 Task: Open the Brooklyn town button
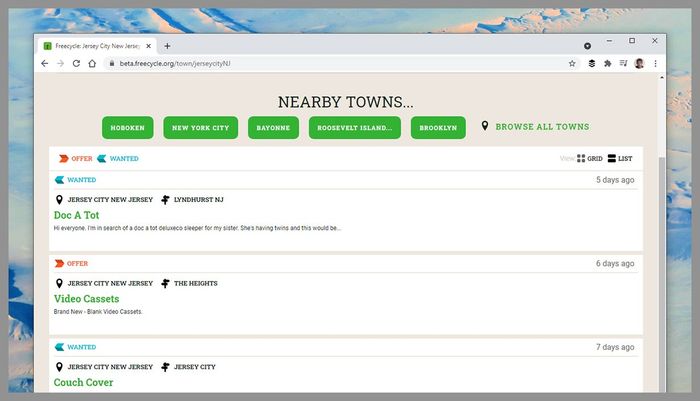(x=438, y=128)
